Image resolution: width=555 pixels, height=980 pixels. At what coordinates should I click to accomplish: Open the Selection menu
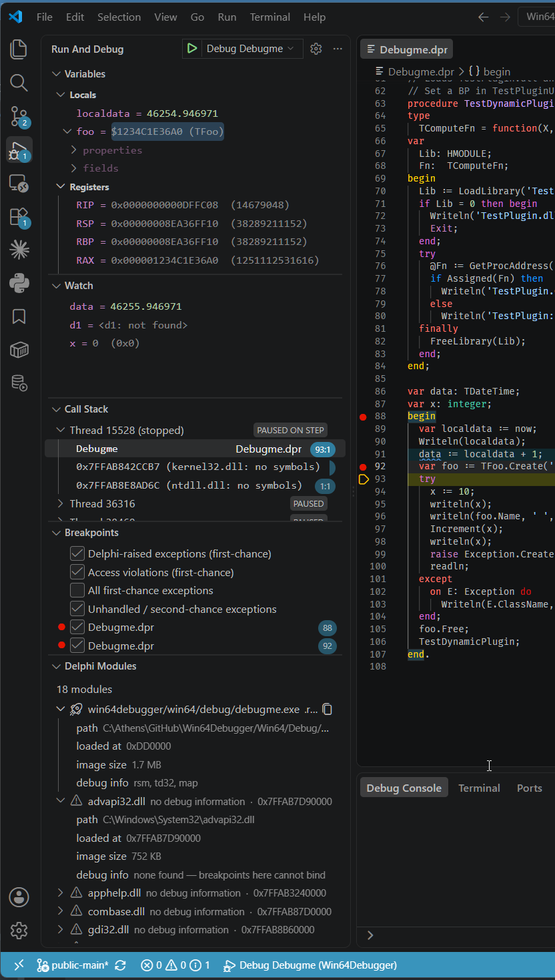(x=119, y=17)
